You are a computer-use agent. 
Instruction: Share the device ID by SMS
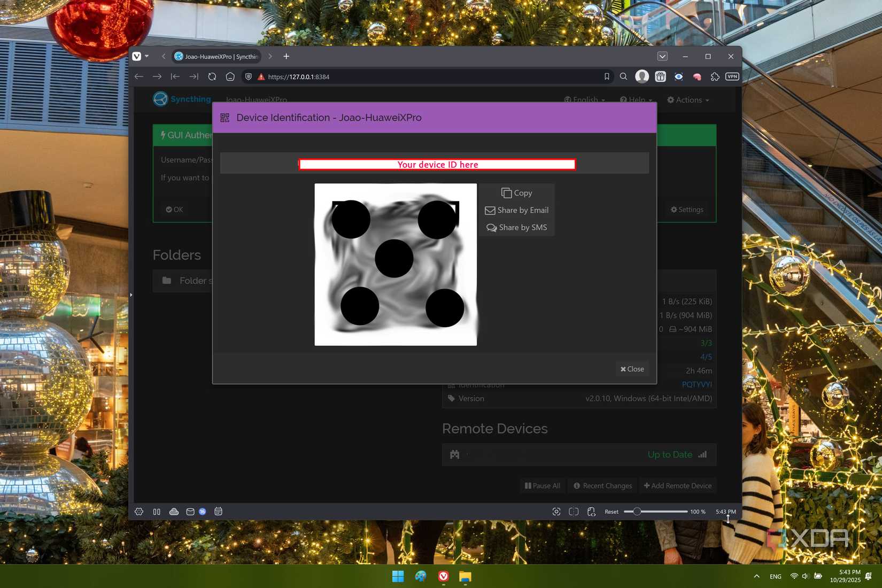(515, 227)
